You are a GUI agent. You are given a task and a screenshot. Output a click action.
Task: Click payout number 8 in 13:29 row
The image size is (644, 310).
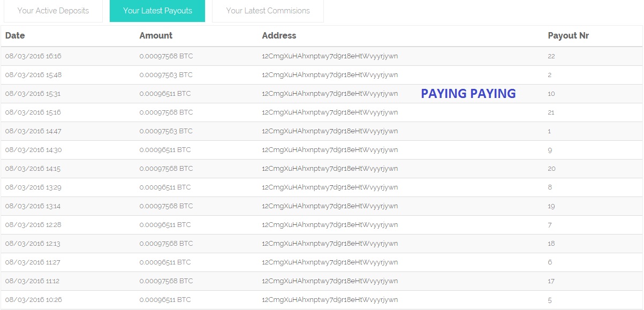550,187
